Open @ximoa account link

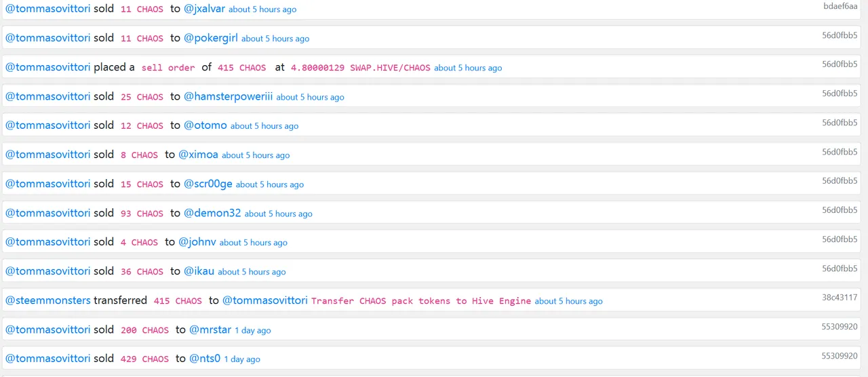click(198, 155)
